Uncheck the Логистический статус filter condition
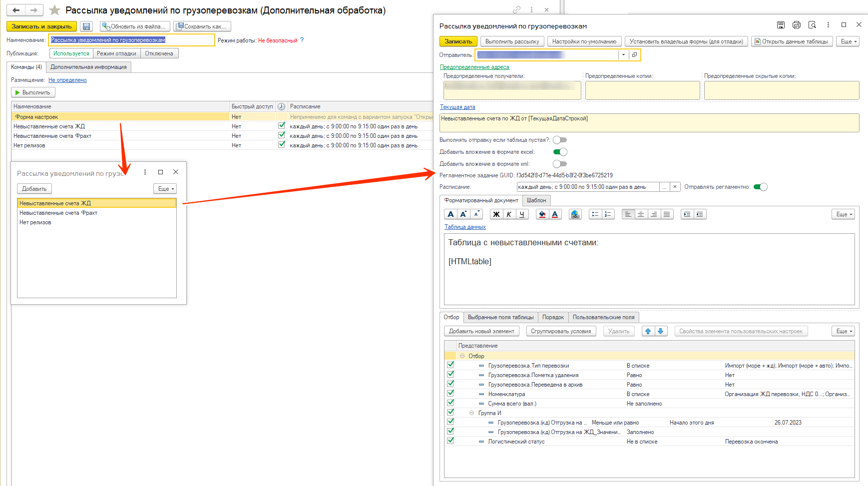 coord(450,441)
